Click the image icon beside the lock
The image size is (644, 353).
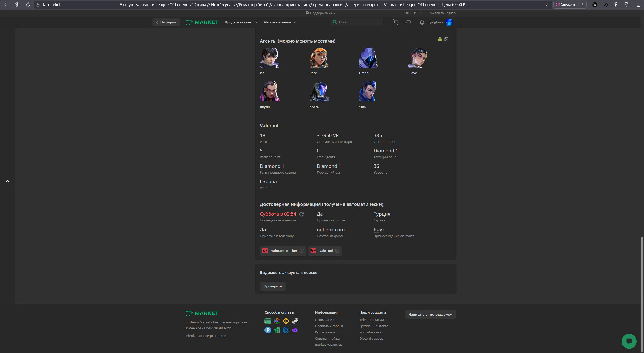tap(446, 39)
